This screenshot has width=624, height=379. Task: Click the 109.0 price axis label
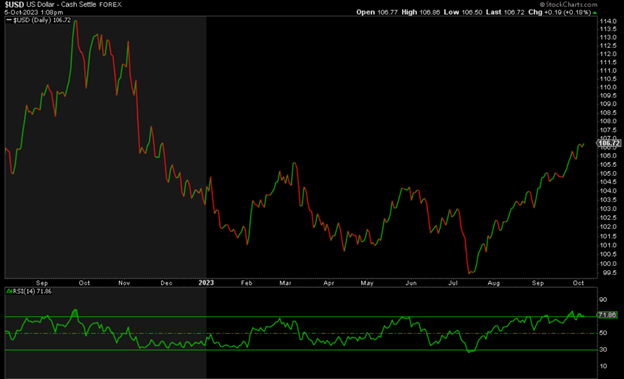(x=608, y=104)
